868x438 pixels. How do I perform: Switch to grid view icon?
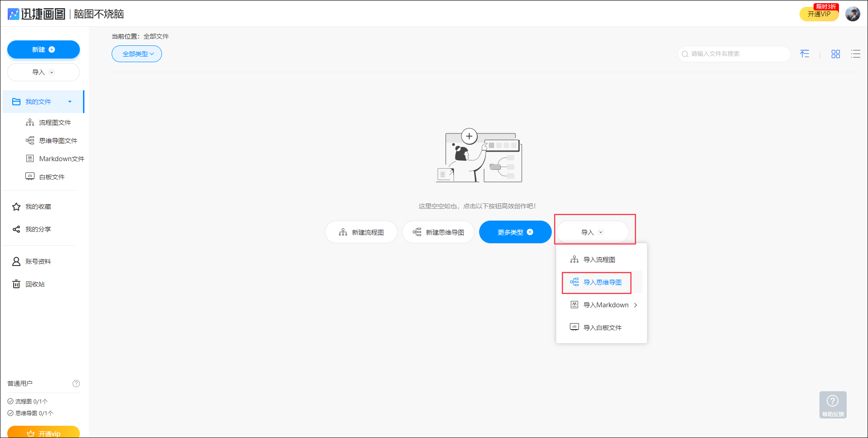tap(836, 54)
